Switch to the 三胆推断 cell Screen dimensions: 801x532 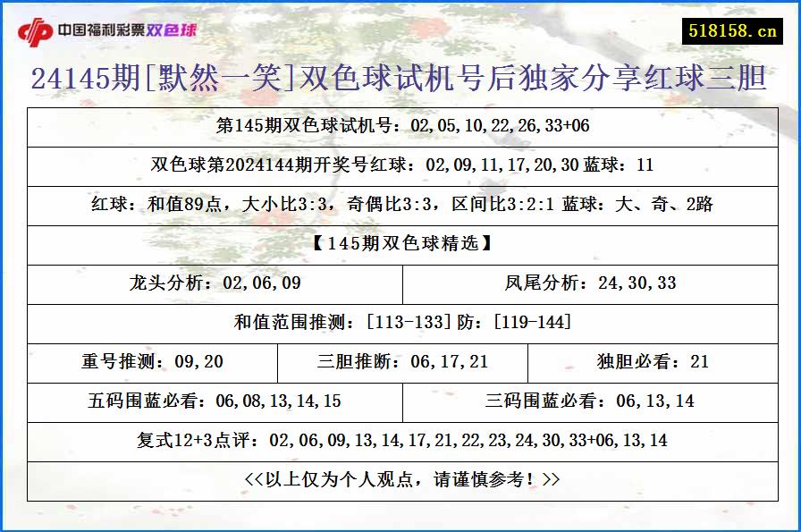(x=400, y=363)
